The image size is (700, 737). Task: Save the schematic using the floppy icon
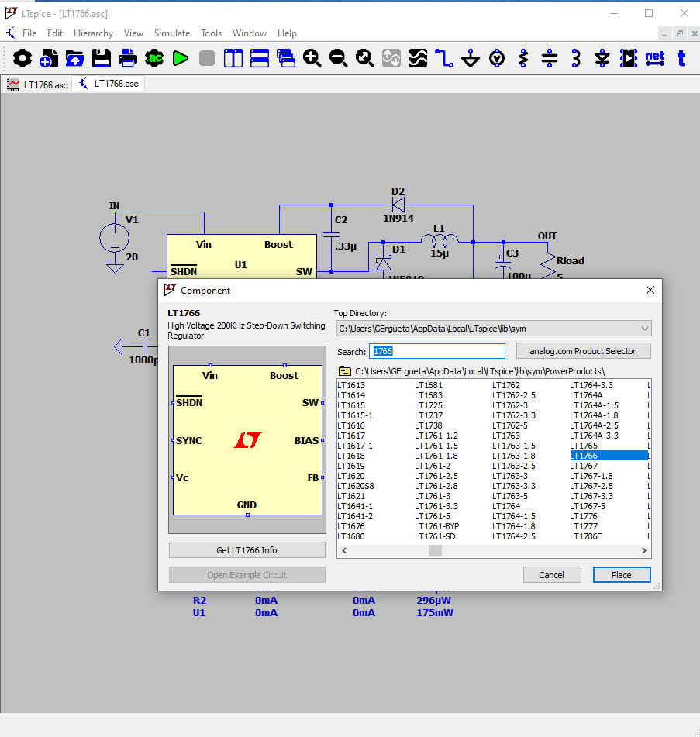(102, 58)
